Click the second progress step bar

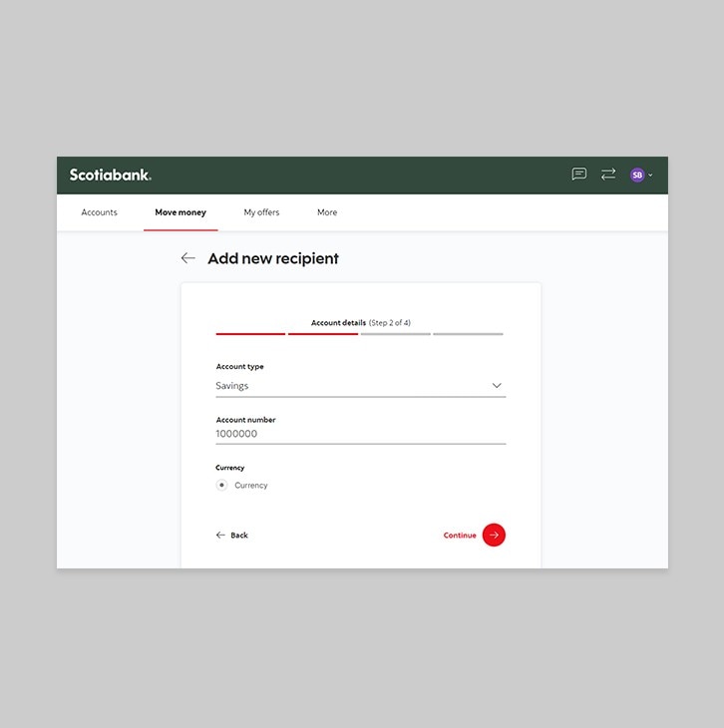[x=323, y=334]
